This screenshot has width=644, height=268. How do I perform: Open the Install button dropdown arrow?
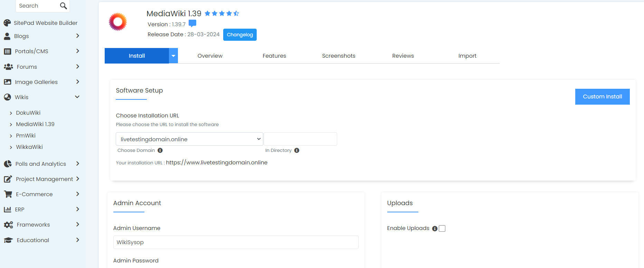coord(173,56)
